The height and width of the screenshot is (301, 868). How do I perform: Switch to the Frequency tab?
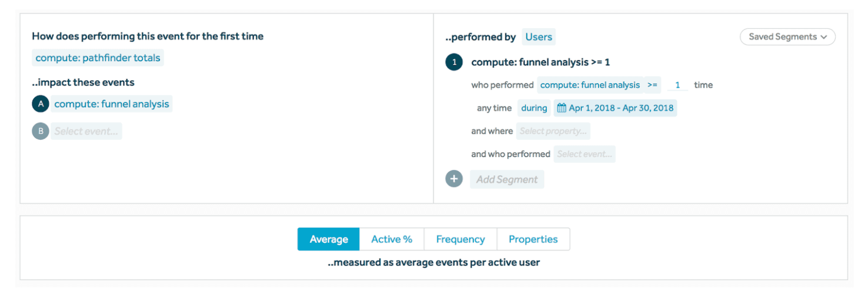click(460, 239)
